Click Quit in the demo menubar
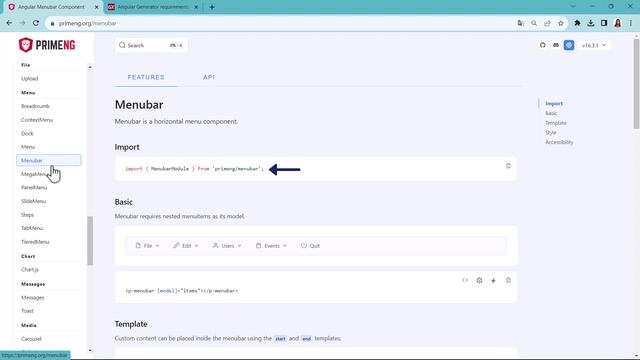Viewport: 640px width, 360px height. pyautogui.click(x=310, y=246)
